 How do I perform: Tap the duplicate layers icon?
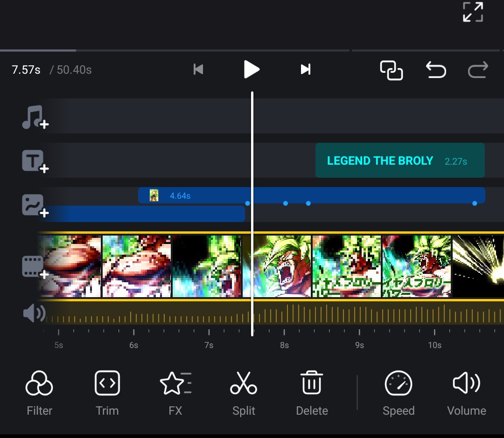391,70
